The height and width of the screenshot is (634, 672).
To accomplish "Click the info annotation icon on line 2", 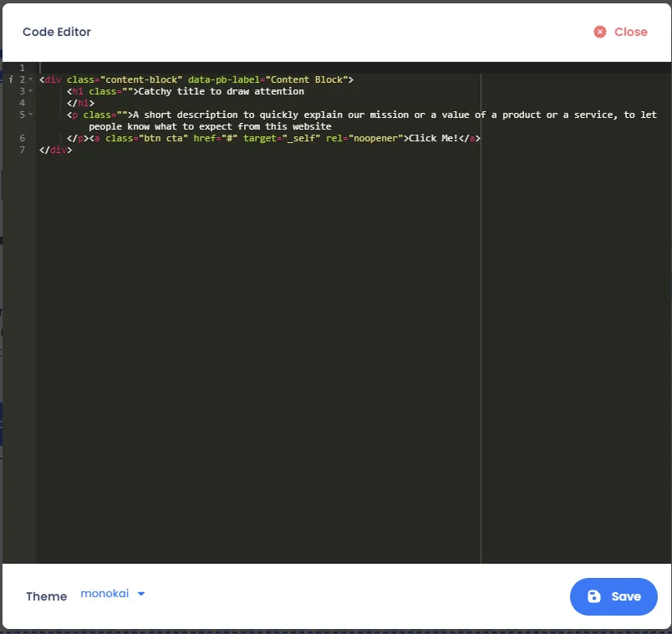I will click(x=11, y=79).
